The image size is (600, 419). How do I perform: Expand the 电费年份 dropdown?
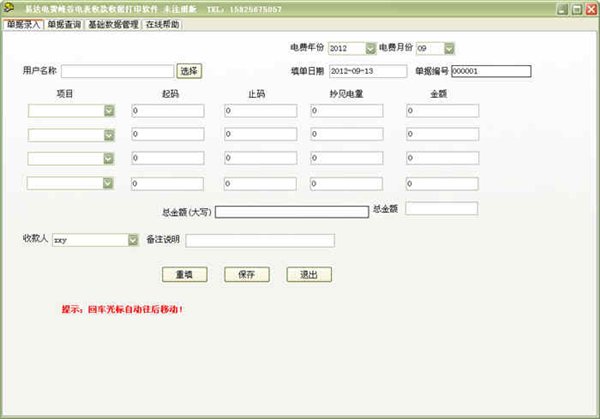(x=370, y=48)
